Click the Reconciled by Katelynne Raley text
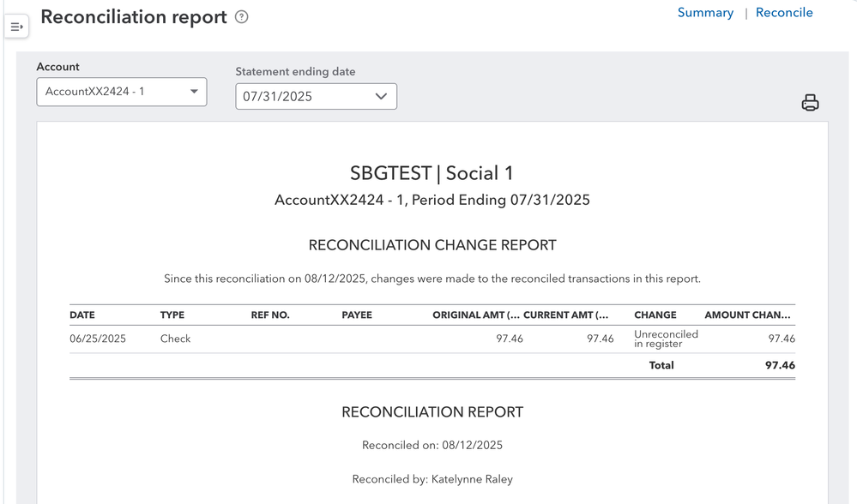 432,479
